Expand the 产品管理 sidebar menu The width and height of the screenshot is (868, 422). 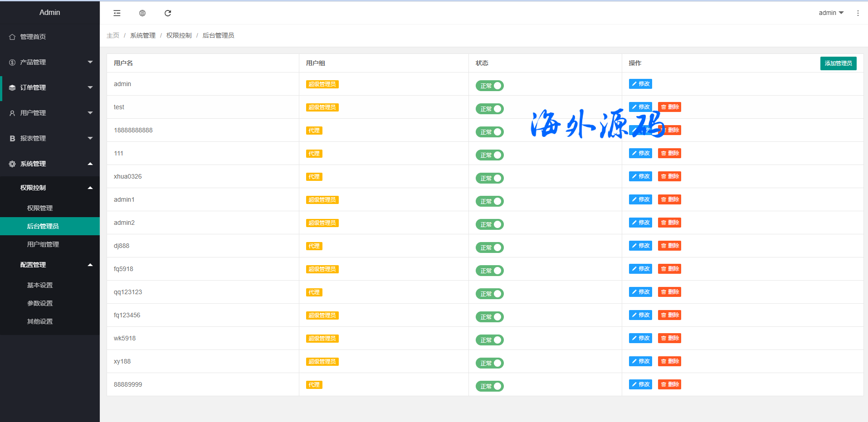[x=50, y=62]
